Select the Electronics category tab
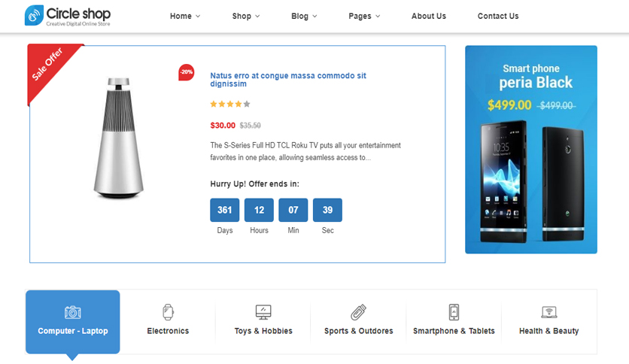Image resolution: width=629 pixels, height=364 pixels. (x=168, y=322)
